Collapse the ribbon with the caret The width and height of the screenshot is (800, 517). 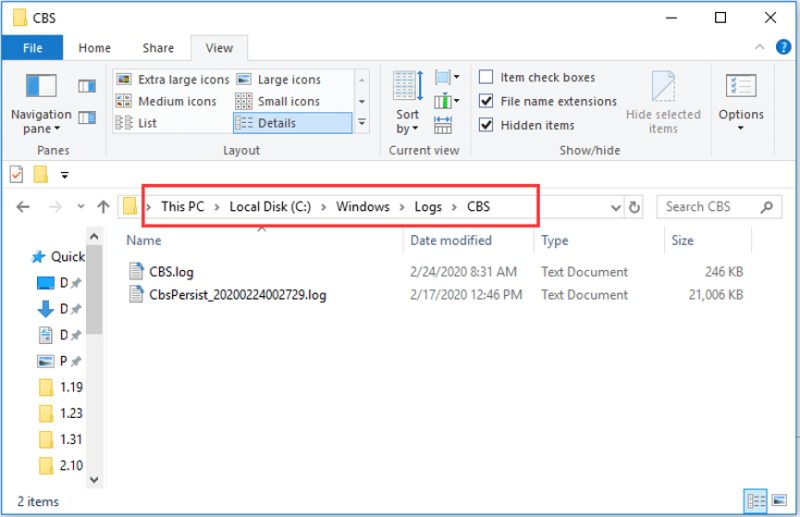pyautogui.click(x=759, y=47)
